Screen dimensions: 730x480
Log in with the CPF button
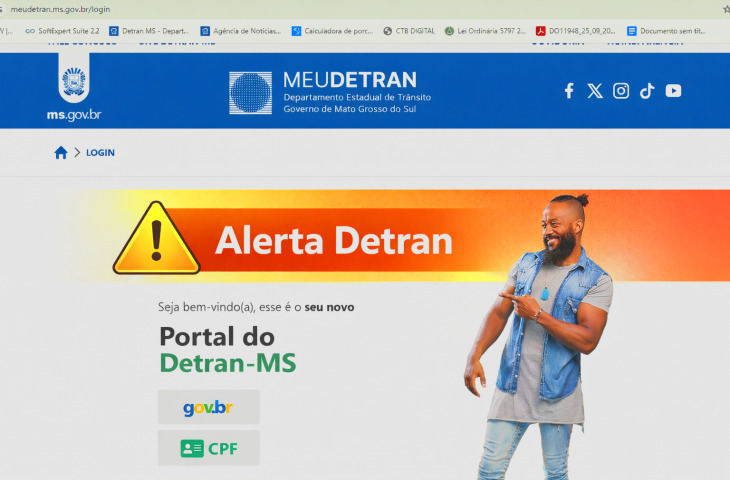coord(209,448)
